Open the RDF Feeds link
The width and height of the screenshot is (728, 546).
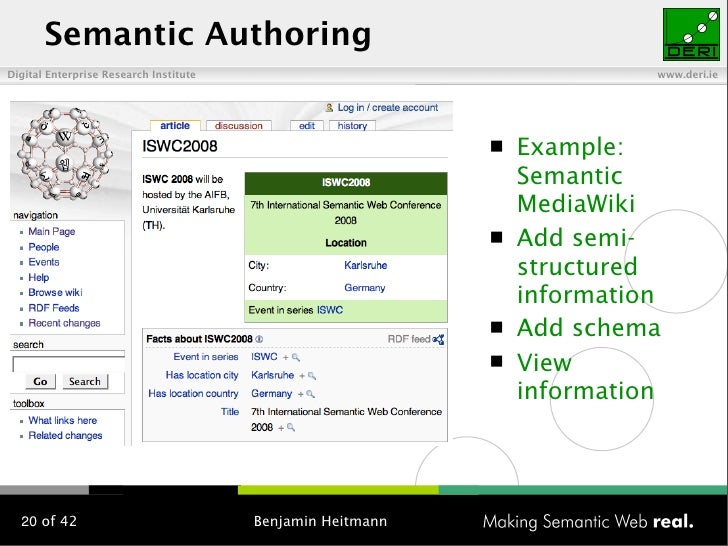(x=54, y=308)
